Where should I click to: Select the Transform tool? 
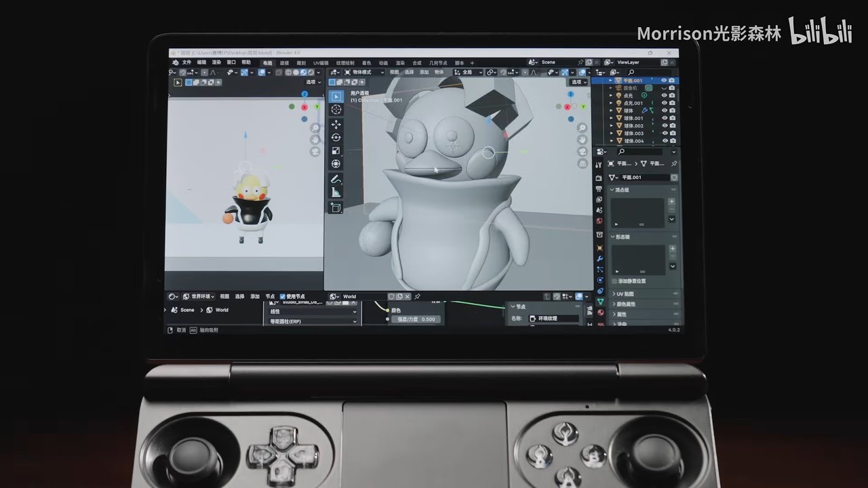[336, 163]
